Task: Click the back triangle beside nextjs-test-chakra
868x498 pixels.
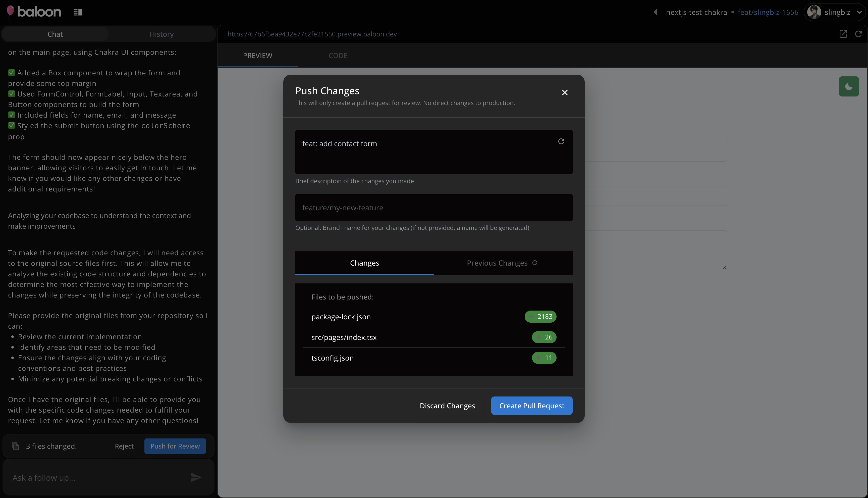Action: (x=655, y=12)
